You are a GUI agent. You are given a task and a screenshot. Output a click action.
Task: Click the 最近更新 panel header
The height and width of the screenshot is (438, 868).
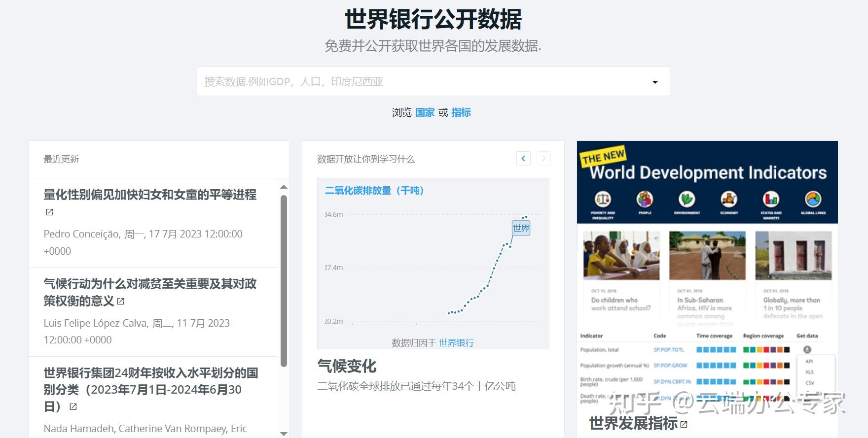[x=61, y=159]
